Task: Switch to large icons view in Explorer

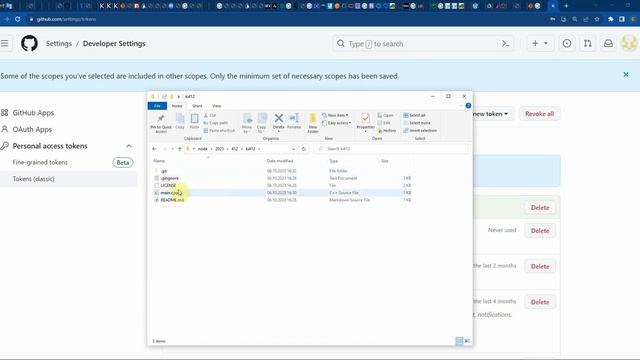Action: click(467, 341)
